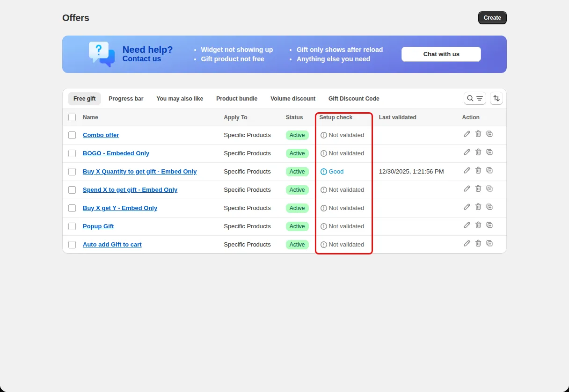The height and width of the screenshot is (392, 569).
Task: Duplicate Spend X to get gift offer
Action: (489, 189)
